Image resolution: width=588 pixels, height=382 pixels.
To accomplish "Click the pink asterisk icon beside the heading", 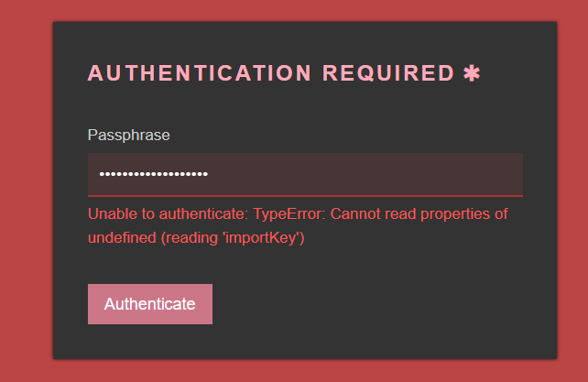I will coord(472,73).
